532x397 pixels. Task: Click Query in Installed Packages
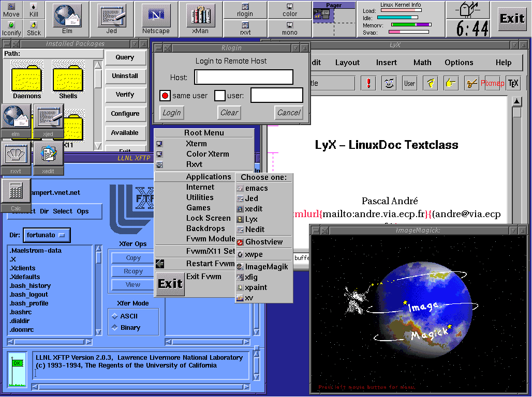pos(125,57)
